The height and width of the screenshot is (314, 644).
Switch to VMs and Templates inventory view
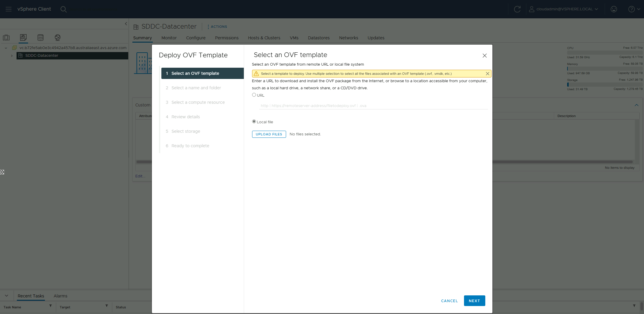pos(23,38)
